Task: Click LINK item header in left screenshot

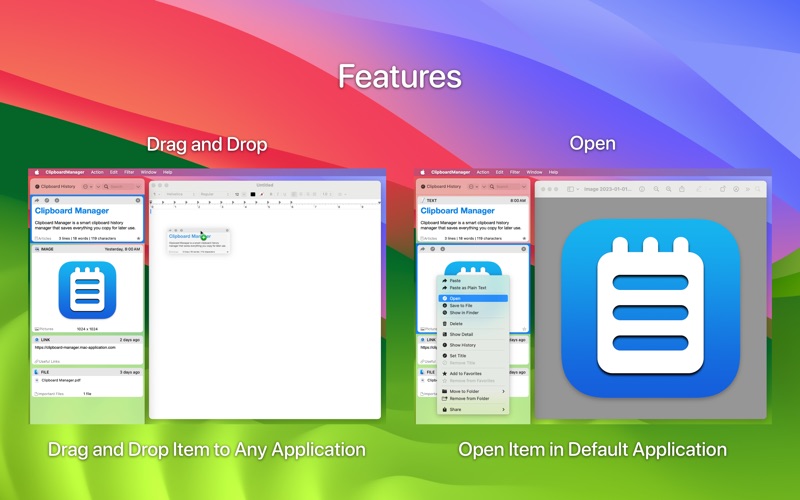Action: coord(87,340)
